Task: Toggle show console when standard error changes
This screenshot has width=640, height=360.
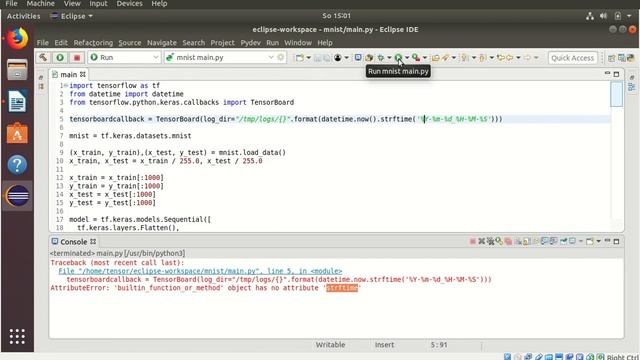Action: point(553,242)
